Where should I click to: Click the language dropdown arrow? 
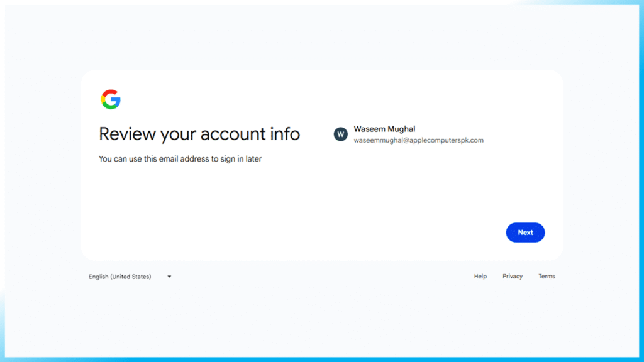pos(169,277)
